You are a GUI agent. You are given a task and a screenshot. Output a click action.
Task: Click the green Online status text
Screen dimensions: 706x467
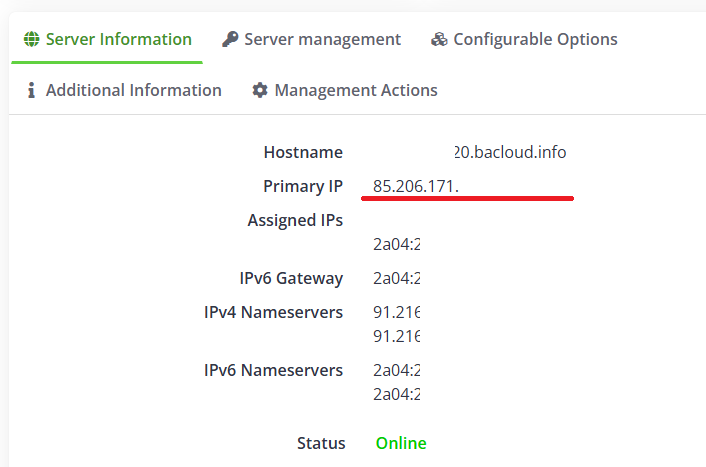pyautogui.click(x=401, y=443)
